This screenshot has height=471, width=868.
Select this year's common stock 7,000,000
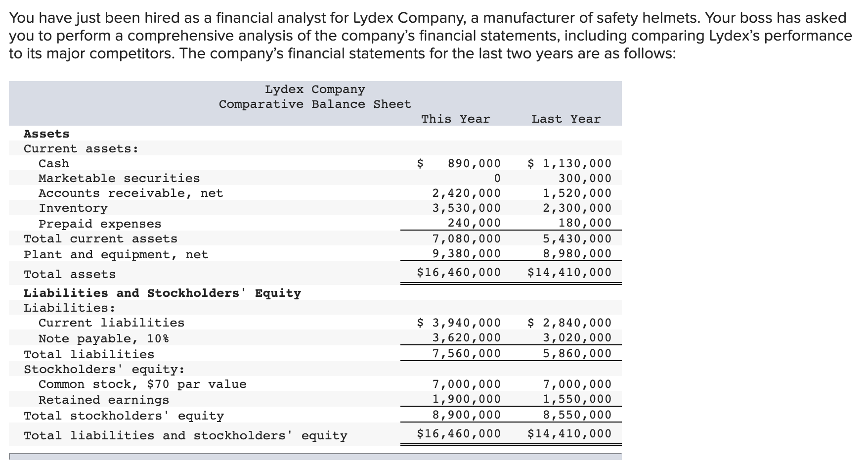click(467, 384)
